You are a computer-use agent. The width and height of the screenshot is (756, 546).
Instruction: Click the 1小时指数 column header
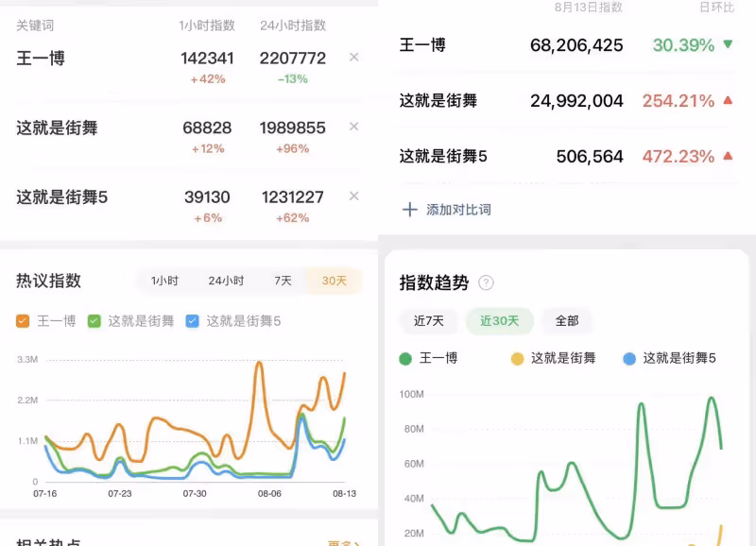pyautogui.click(x=207, y=26)
